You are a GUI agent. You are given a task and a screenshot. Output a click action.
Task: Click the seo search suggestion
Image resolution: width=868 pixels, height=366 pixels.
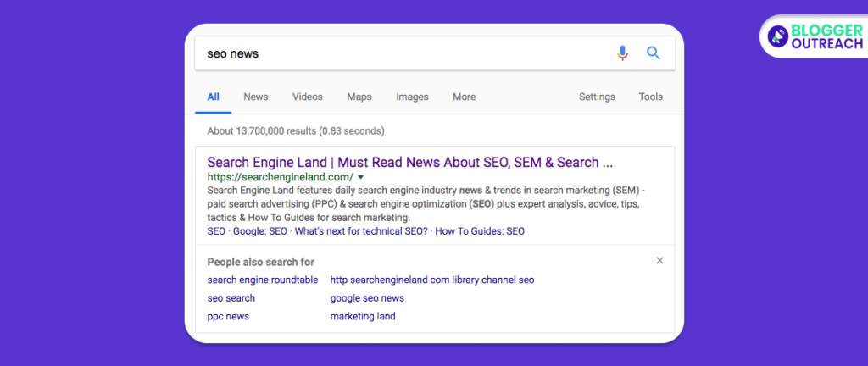pyautogui.click(x=231, y=298)
